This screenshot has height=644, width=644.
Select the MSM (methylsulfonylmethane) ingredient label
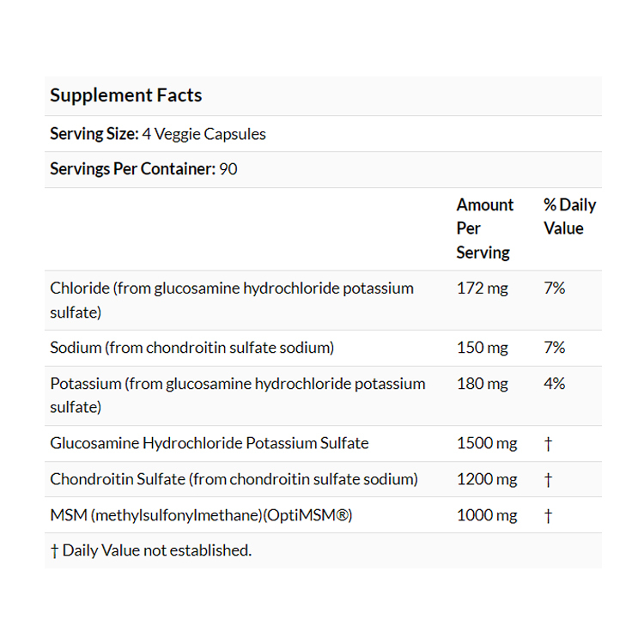[x=202, y=515]
